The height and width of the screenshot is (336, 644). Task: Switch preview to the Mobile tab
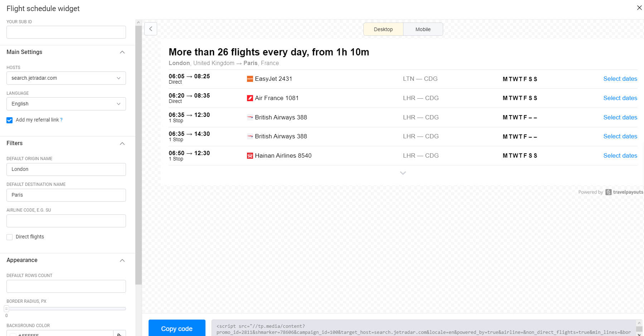point(423,29)
